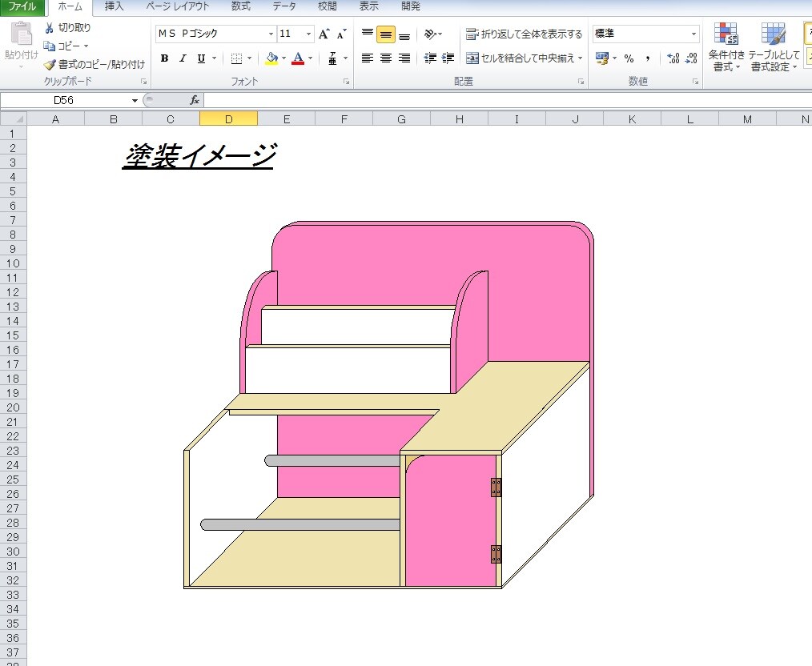812x666 pixels.
Task: Open font group dialog launcher
Action: tap(346, 82)
